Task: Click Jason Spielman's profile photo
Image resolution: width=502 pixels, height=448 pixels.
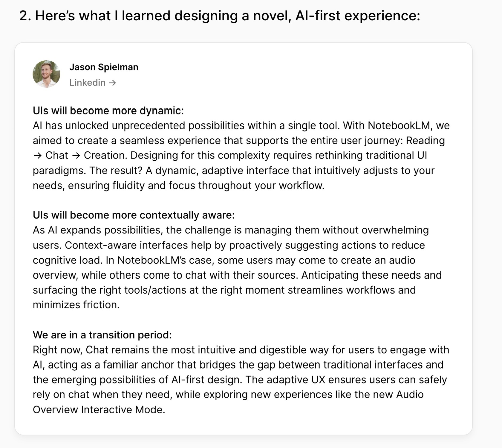Action: [46, 74]
